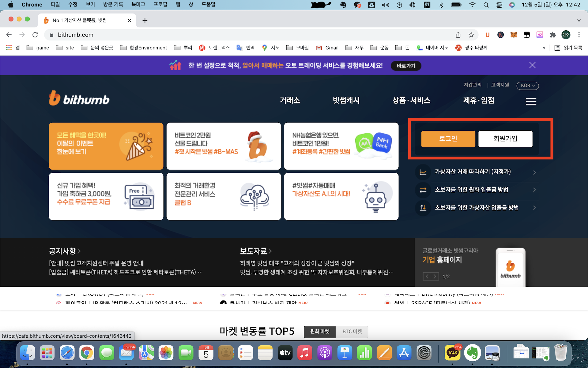Open a new tab with the plus button
Image resolution: width=588 pixels, height=368 pixels.
[x=145, y=20]
